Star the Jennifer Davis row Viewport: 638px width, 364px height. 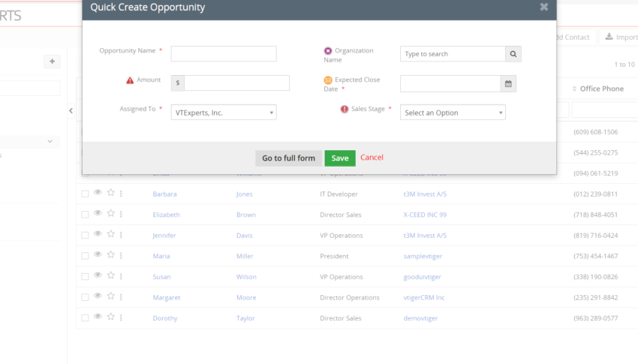click(x=110, y=234)
